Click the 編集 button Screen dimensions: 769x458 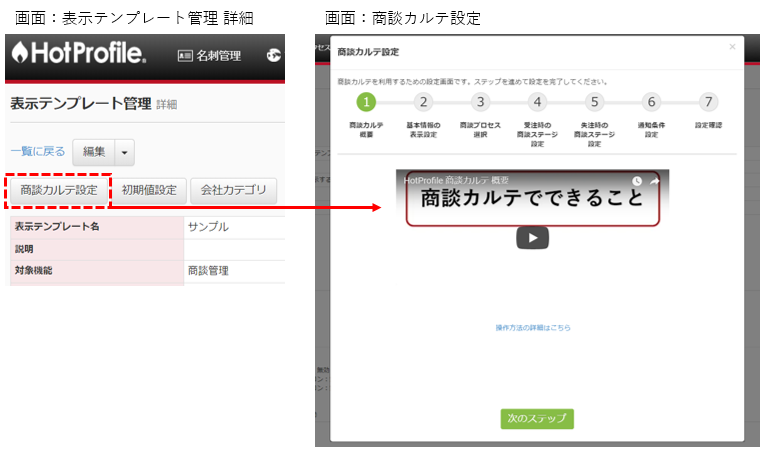[x=94, y=152]
